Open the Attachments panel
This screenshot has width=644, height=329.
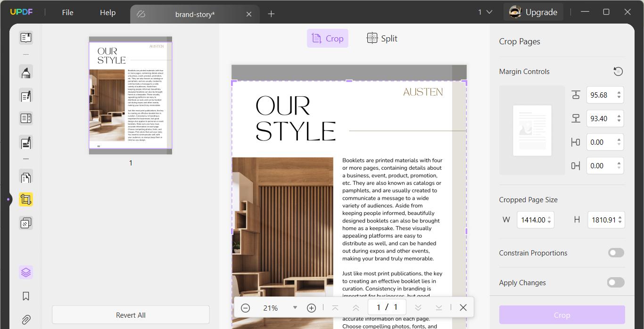[x=25, y=319]
